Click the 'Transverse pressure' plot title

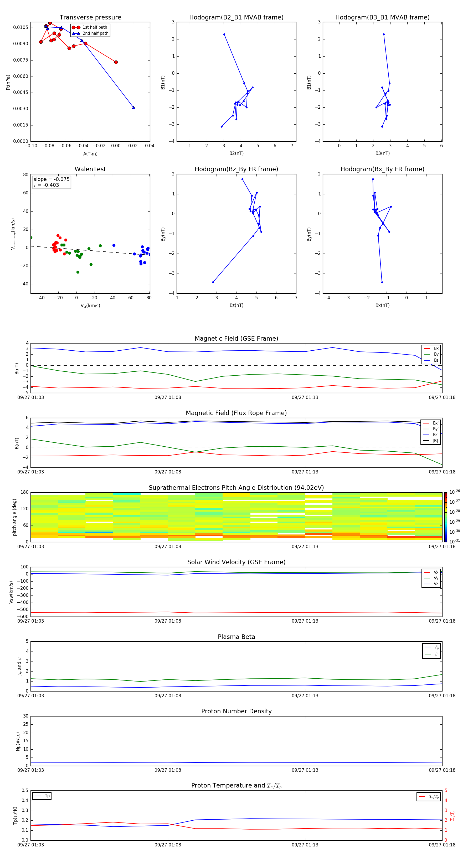point(90,18)
